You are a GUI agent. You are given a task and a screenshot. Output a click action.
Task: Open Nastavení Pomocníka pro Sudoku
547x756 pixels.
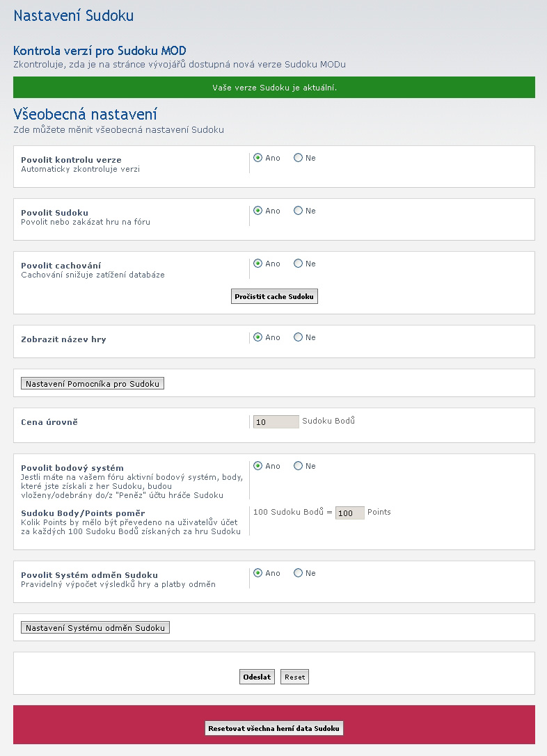pos(93,384)
